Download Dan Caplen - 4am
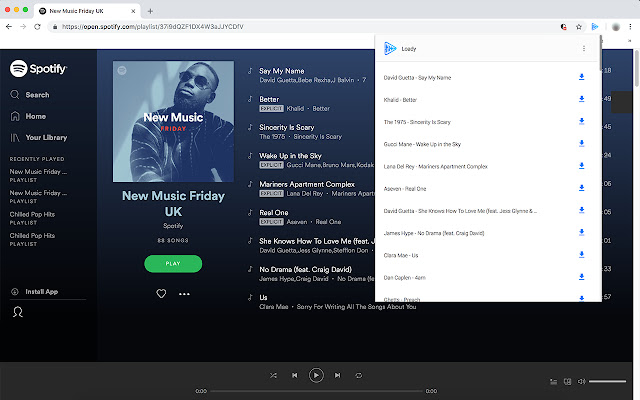This screenshot has width=640, height=400. tap(581, 277)
